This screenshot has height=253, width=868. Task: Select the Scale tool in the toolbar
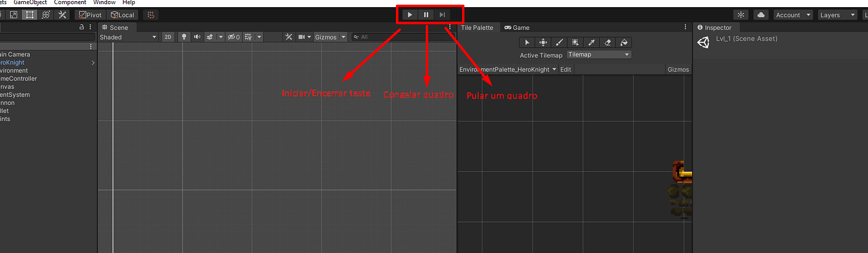coord(13,15)
